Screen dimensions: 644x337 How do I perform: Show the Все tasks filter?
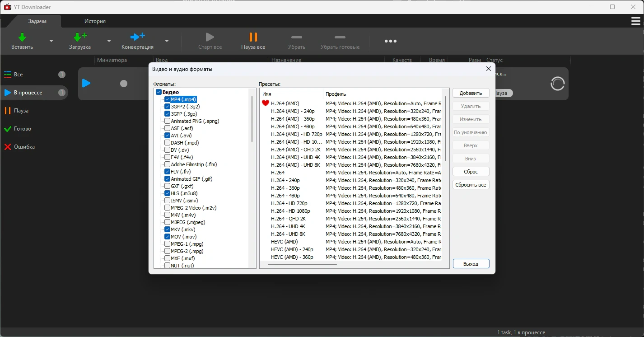coord(34,75)
